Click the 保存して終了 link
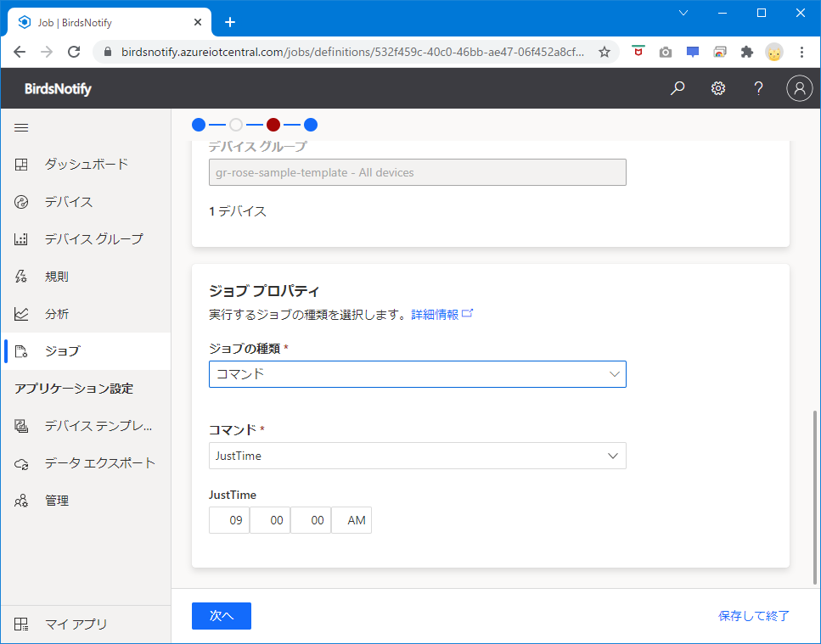Viewport: 821px width, 644px height. [754, 616]
